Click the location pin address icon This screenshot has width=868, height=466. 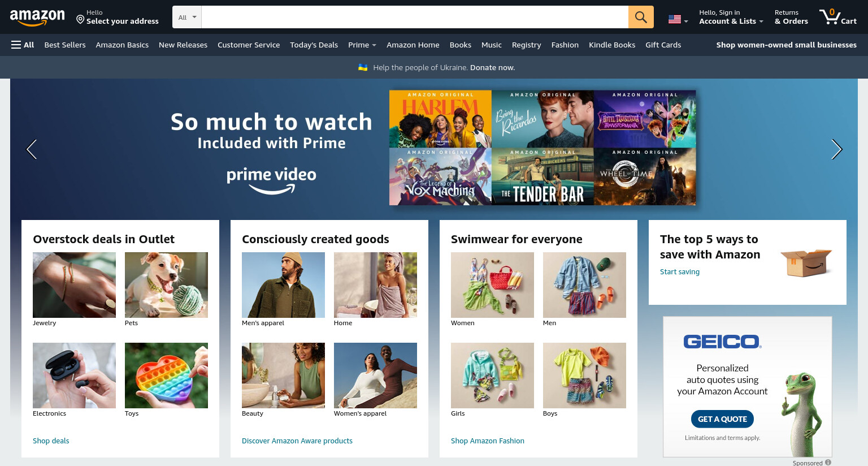(80, 20)
